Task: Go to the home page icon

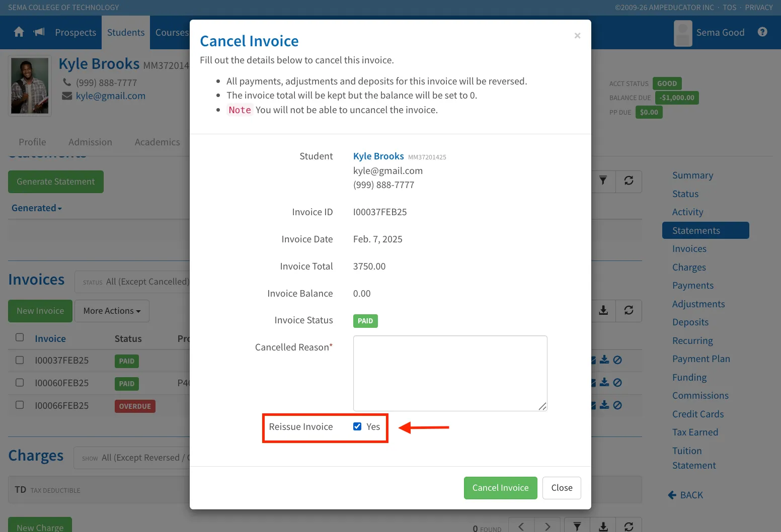Action: coord(19,32)
